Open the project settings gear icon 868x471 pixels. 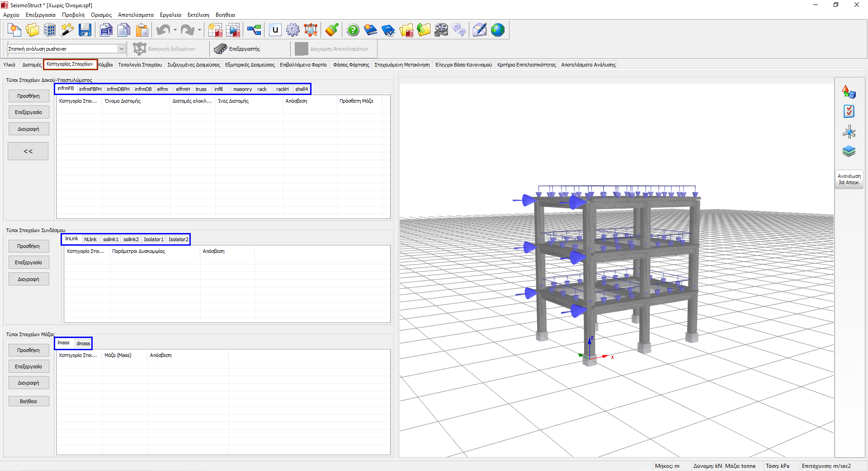pos(293,30)
